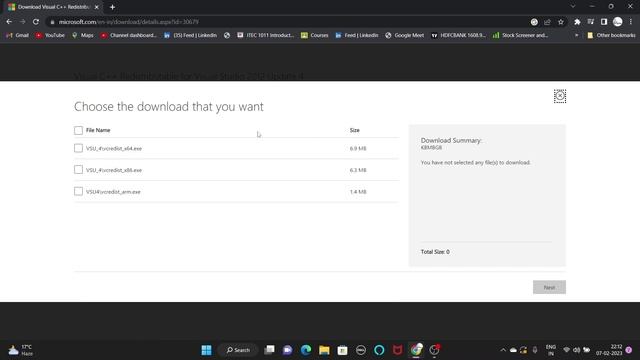
Task: Click the site lock icon in address bar
Action: [52, 22]
